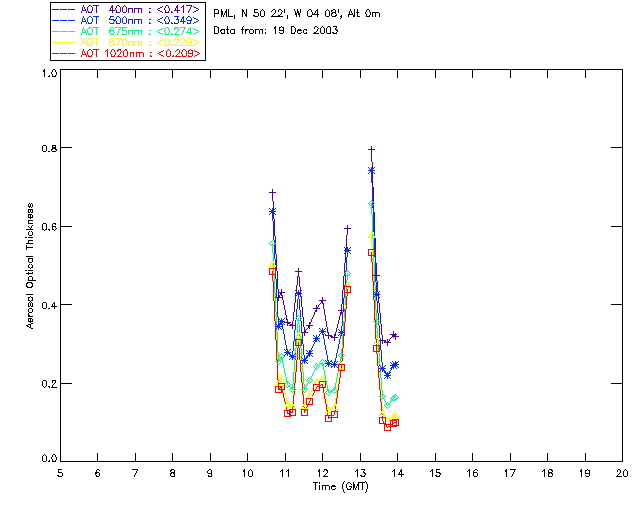The height and width of the screenshot is (512, 640).
Task: Click the AOT 400nm <0.417> legend label
Action: (x=140, y=9)
